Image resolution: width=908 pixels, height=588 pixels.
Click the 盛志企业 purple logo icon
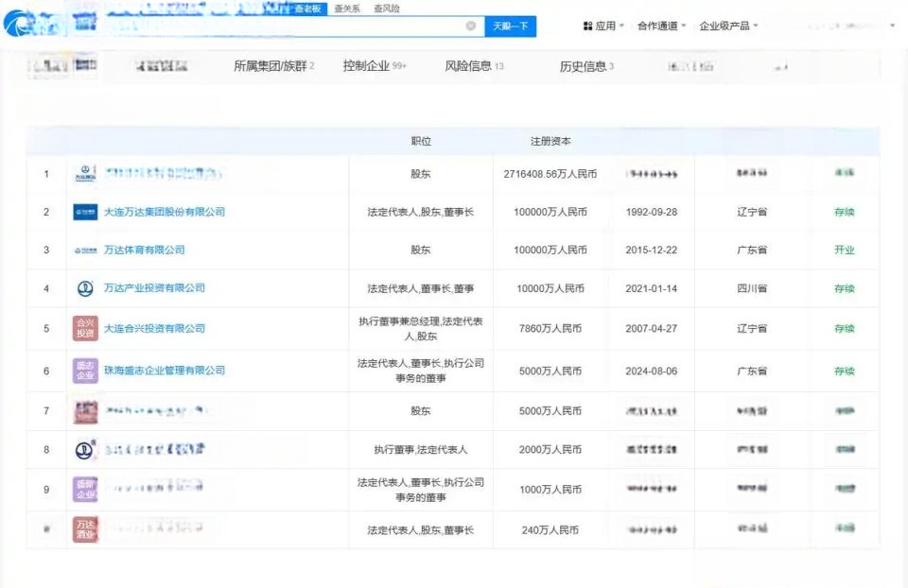point(85,371)
